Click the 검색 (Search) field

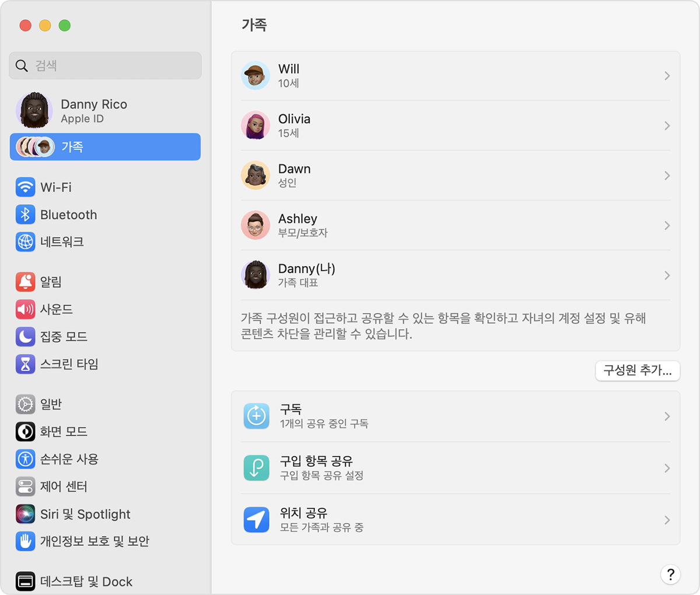tap(105, 65)
